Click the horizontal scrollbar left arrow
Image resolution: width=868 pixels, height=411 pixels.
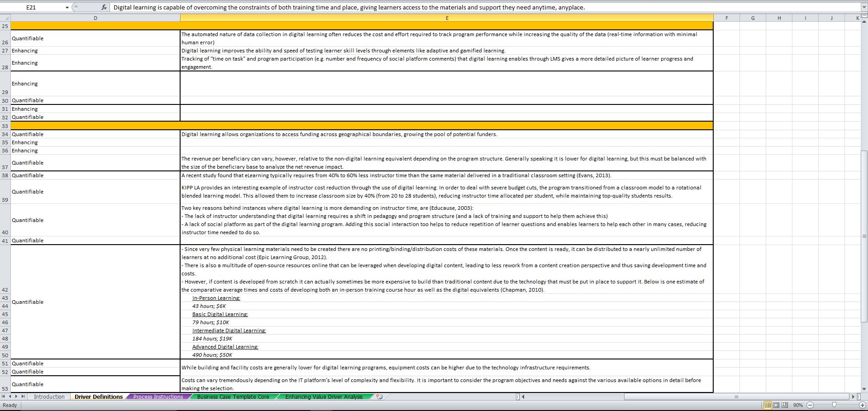coord(523,397)
